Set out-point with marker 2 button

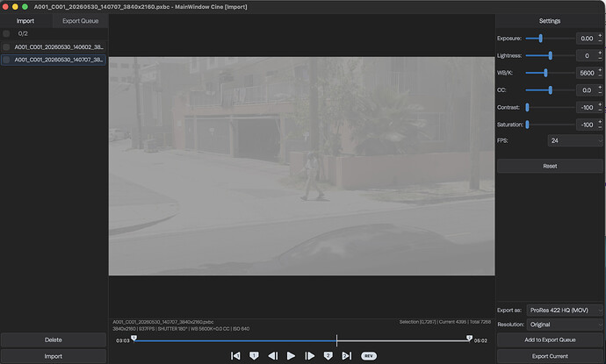[328, 355]
